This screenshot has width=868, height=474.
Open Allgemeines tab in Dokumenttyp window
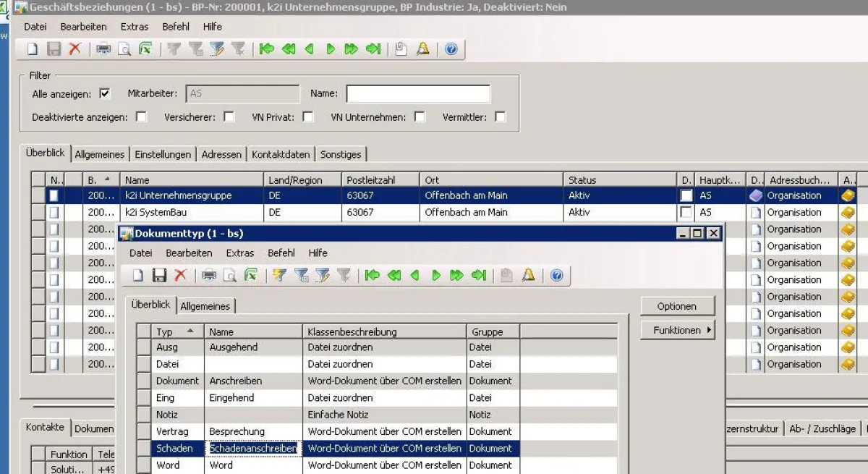[205, 306]
